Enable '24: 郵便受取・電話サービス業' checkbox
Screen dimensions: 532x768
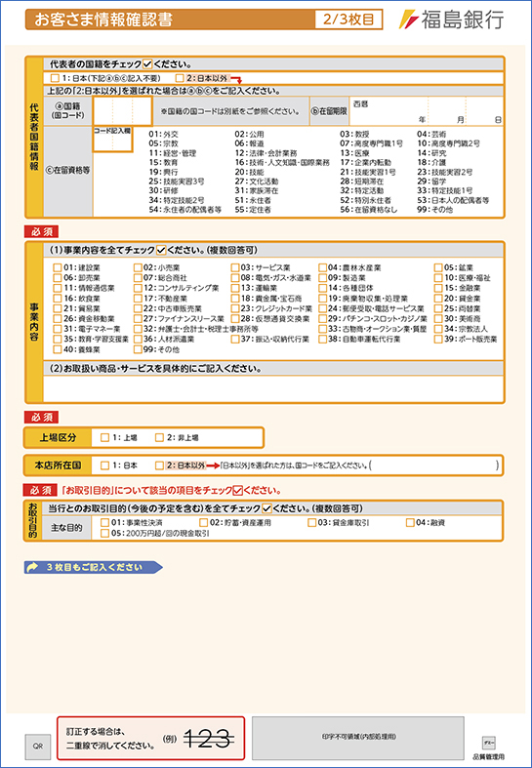[x=322, y=309]
